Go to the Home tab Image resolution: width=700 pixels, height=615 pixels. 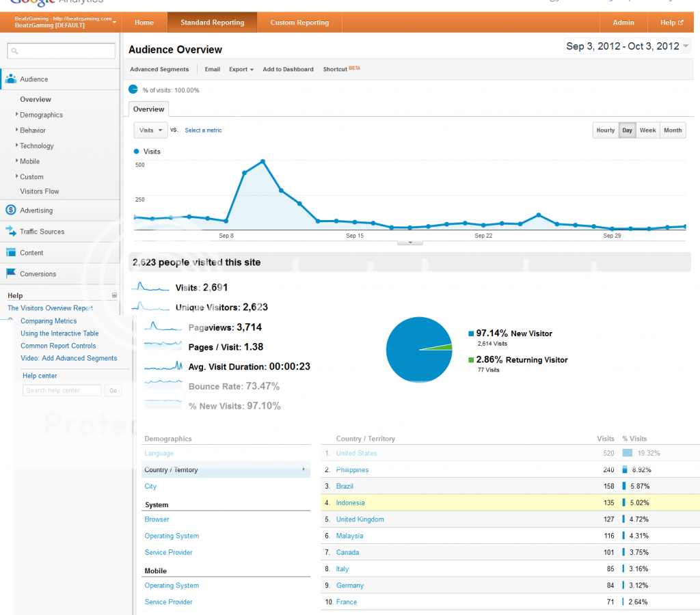[144, 23]
